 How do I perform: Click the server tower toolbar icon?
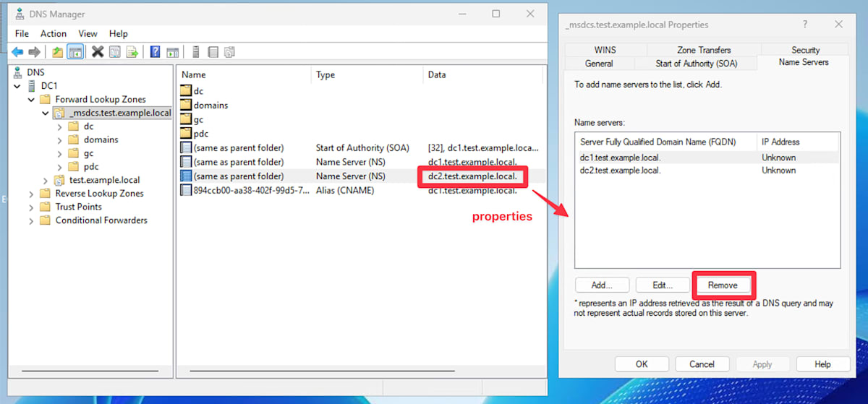(196, 52)
